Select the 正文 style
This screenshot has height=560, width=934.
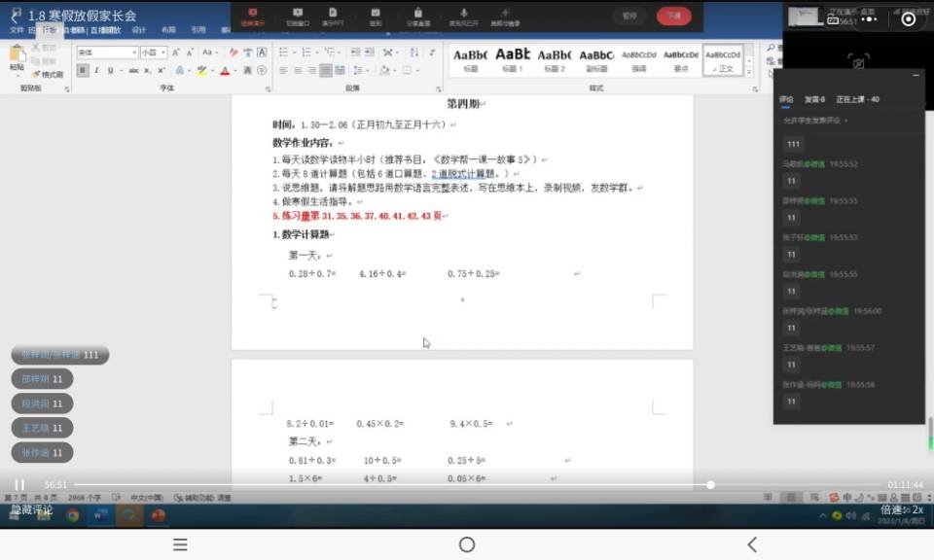point(723,59)
